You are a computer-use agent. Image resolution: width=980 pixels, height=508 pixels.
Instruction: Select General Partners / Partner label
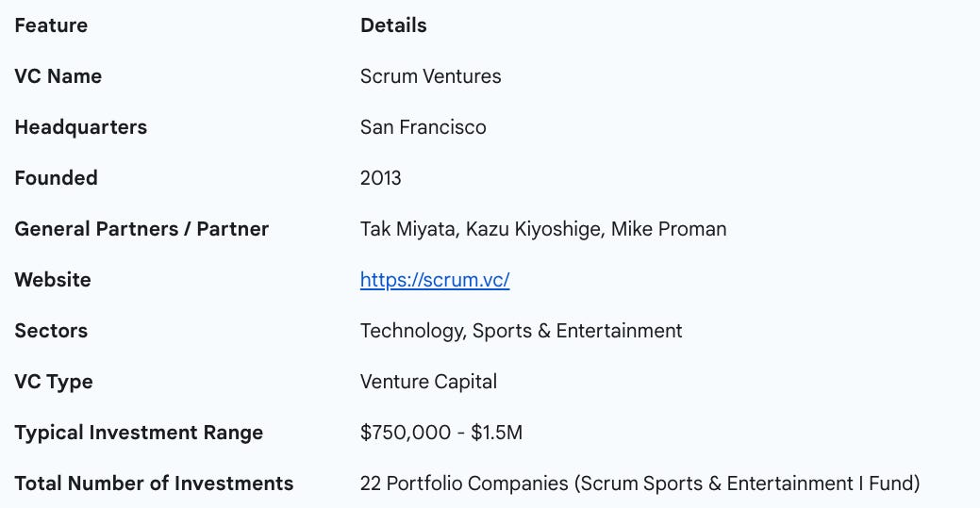point(141,229)
